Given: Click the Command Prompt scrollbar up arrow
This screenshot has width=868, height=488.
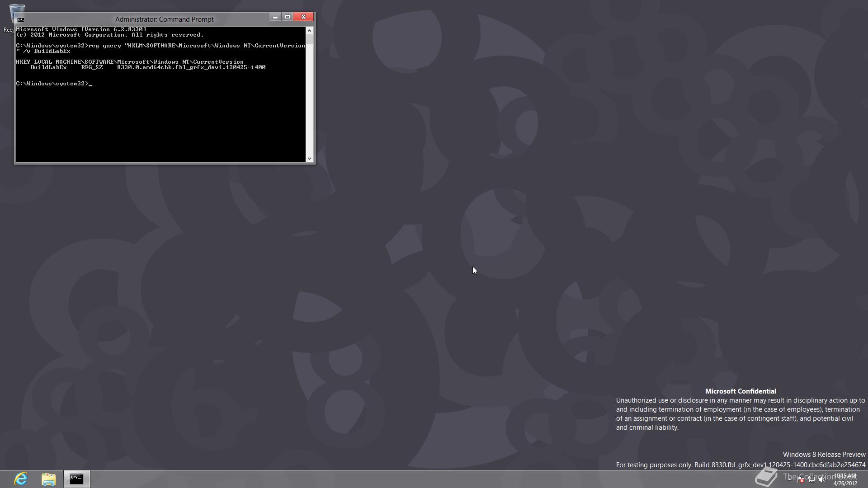Looking at the screenshot, I should pyautogui.click(x=310, y=31).
